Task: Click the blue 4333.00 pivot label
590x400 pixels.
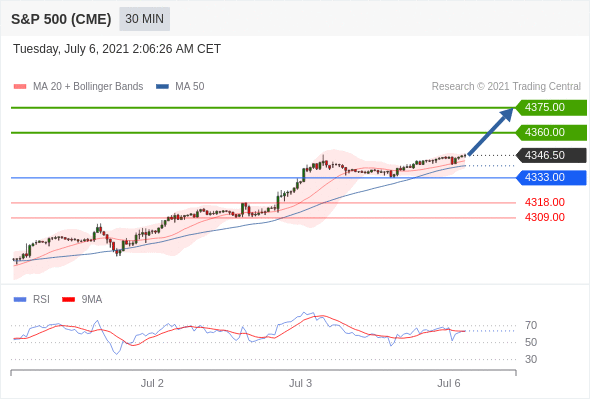Action: click(x=551, y=177)
